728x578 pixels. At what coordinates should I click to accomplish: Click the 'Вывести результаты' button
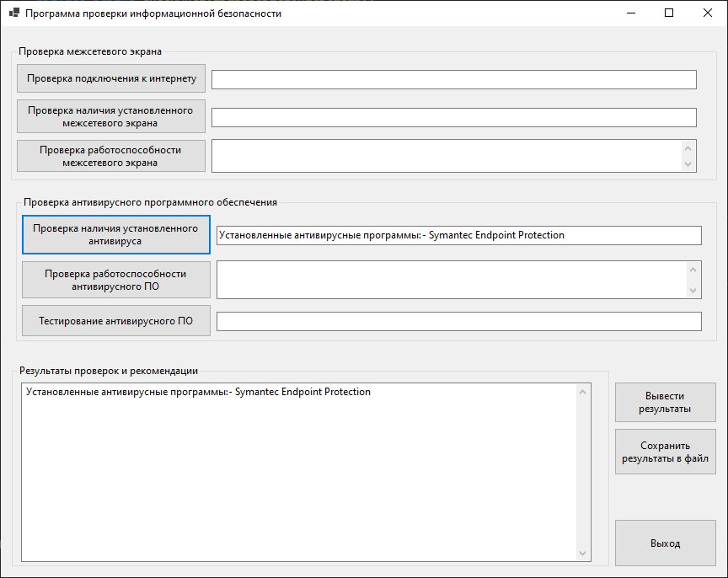666,403
